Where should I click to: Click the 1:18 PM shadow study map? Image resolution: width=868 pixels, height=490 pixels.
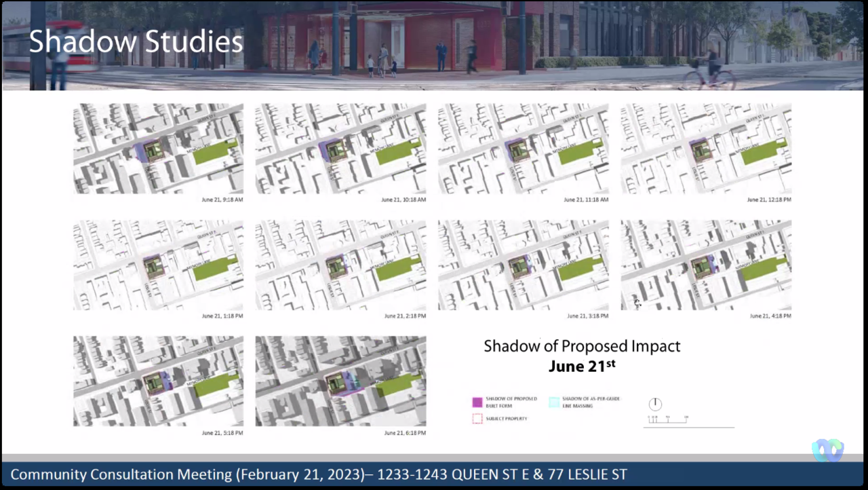click(x=158, y=265)
